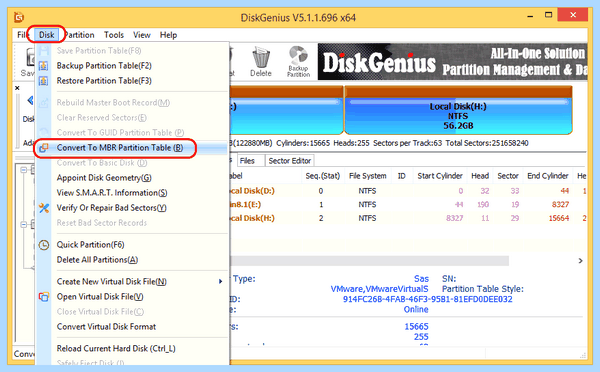Screen dimensions: 600x372
Task: Open the Tools menu
Action: click(x=114, y=35)
